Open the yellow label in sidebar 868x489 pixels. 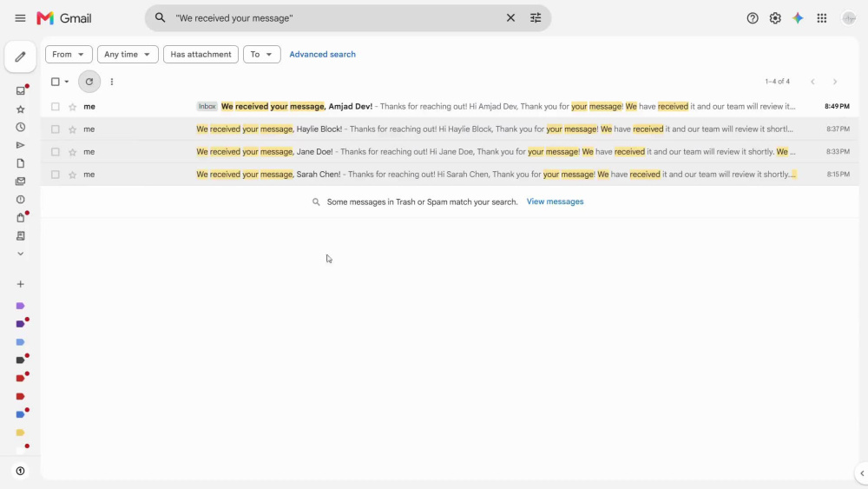[x=21, y=433]
